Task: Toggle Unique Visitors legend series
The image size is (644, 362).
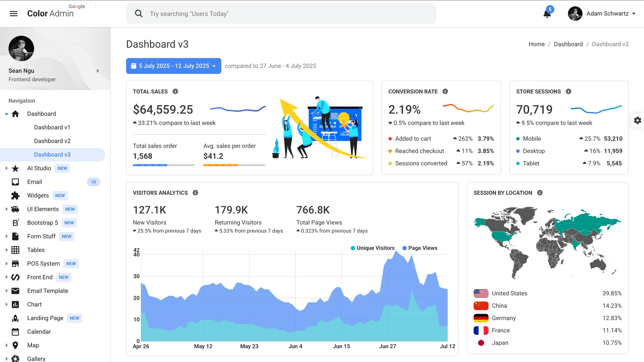Action: pyautogui.click(x=372, y=248)
